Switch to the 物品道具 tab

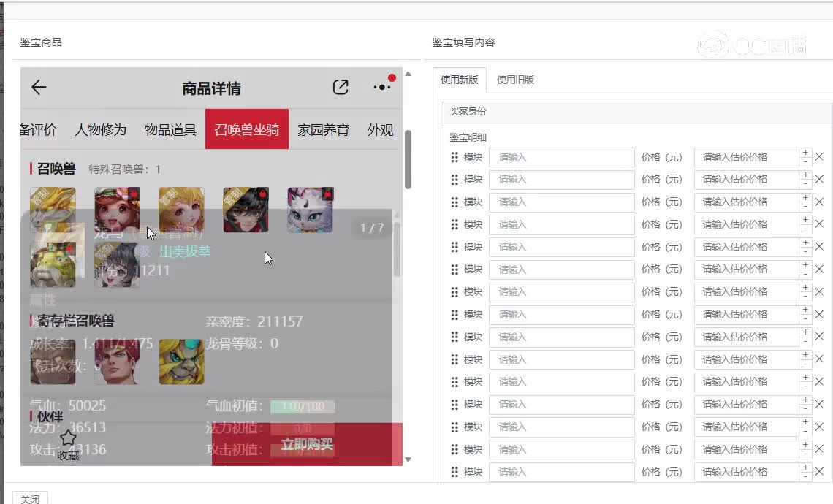pos(170,129)
